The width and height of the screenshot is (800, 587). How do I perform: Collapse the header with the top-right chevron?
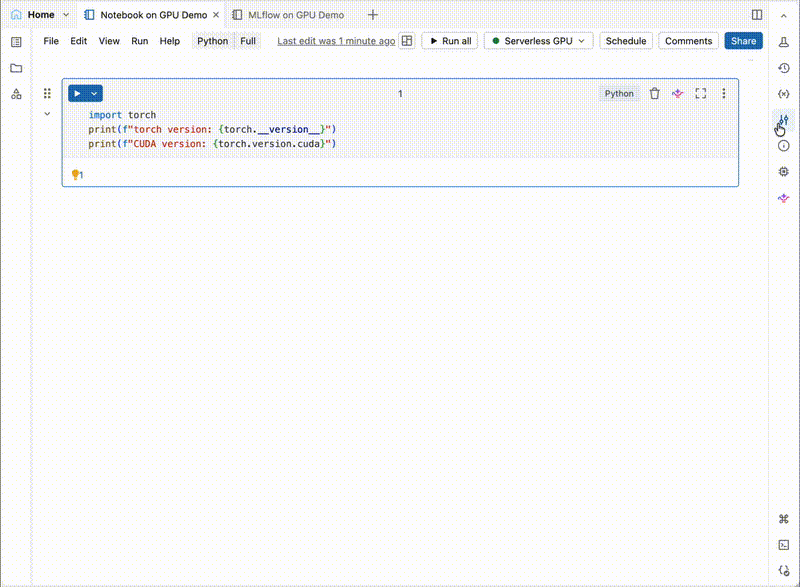click(784, 16)
